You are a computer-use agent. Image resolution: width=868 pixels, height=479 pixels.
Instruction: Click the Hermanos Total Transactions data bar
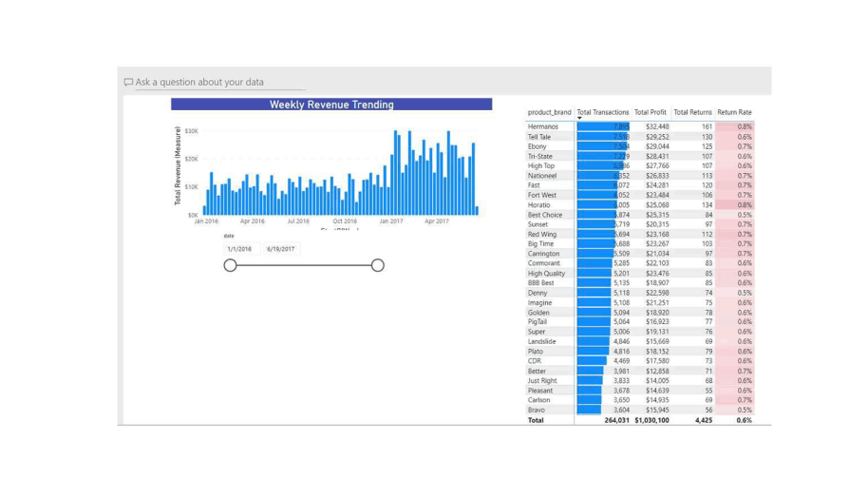[603, 126]
